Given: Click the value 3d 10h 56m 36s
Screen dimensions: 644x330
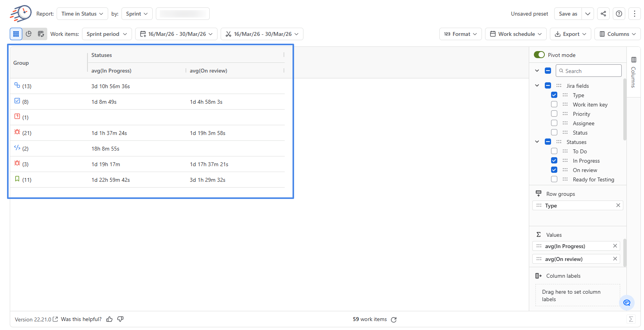Looking at the screenshot, I should (111, 86).
